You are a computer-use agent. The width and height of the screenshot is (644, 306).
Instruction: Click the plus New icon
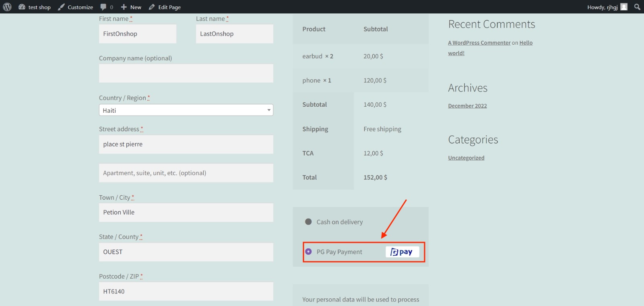[124, 7]
